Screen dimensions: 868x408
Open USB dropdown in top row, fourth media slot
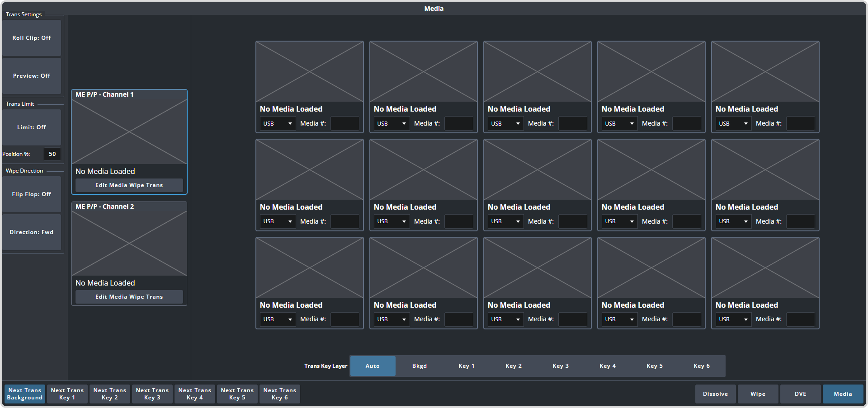click(x=620, y=124)
